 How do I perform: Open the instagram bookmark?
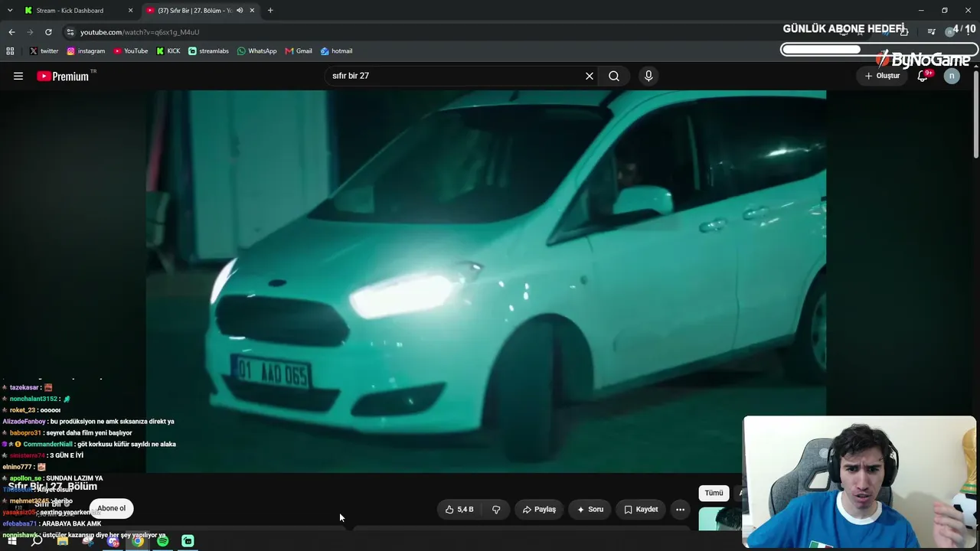[x=86, y=51]
